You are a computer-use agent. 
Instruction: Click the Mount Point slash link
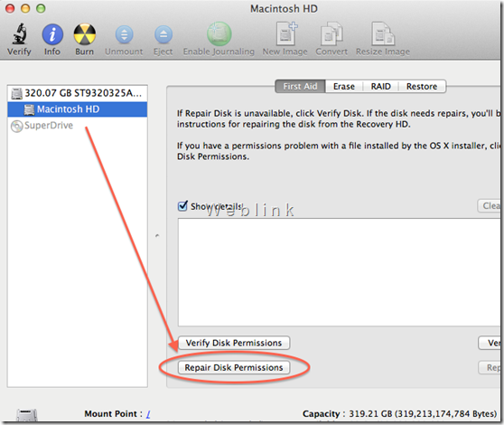(148, 414)
